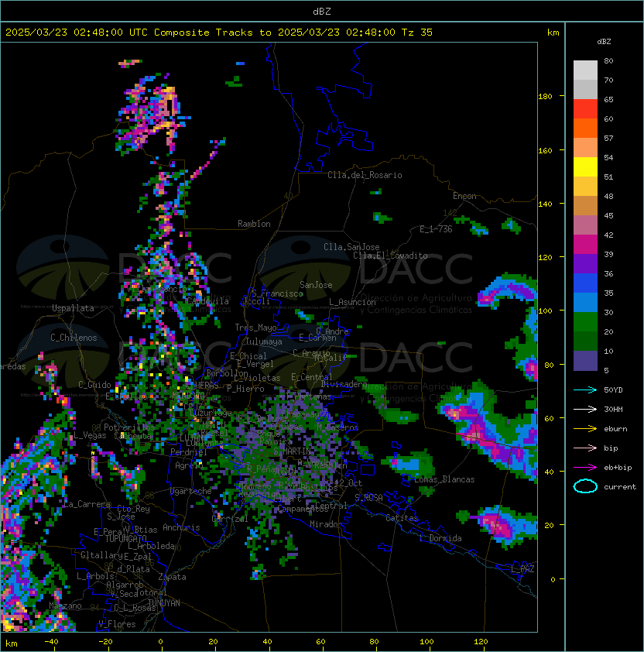Screen dimensions: 644x652
Task: Click the Mirador map label
Action: [326, 524]
